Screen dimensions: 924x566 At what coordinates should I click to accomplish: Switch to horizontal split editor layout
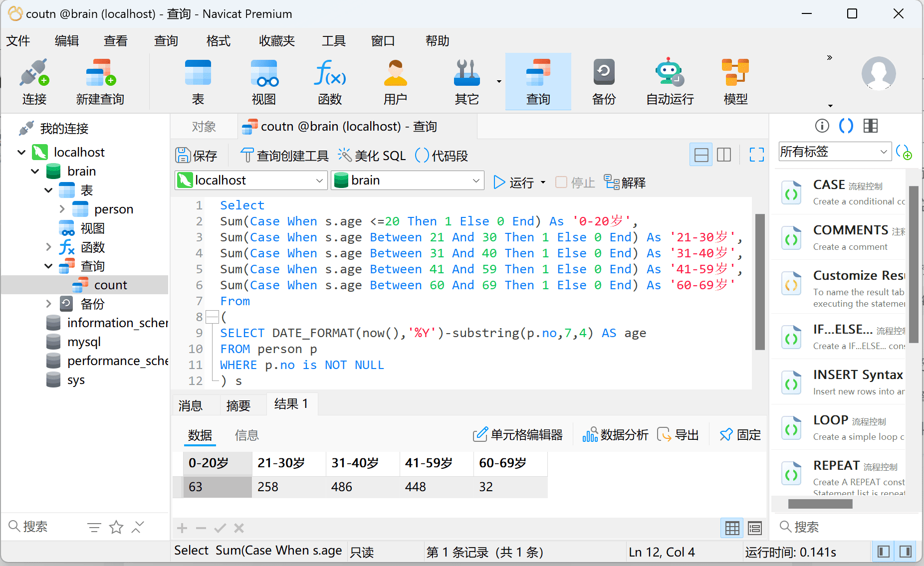point(701,155)
